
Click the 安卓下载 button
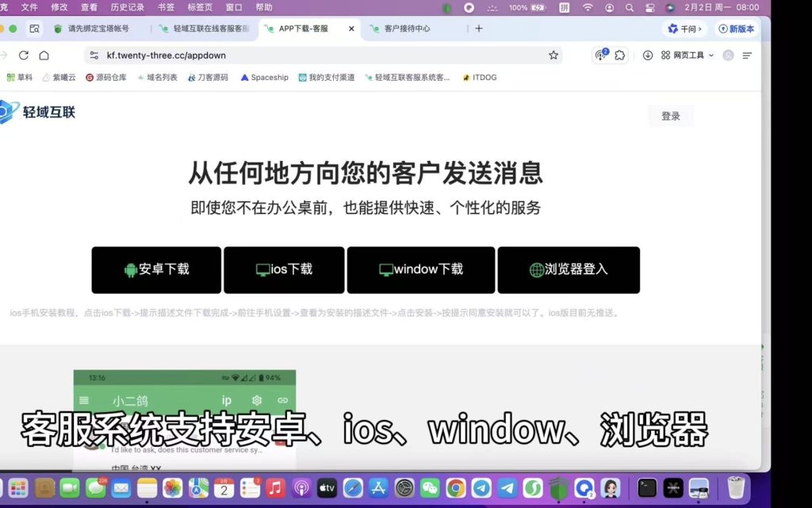point(156,269)
